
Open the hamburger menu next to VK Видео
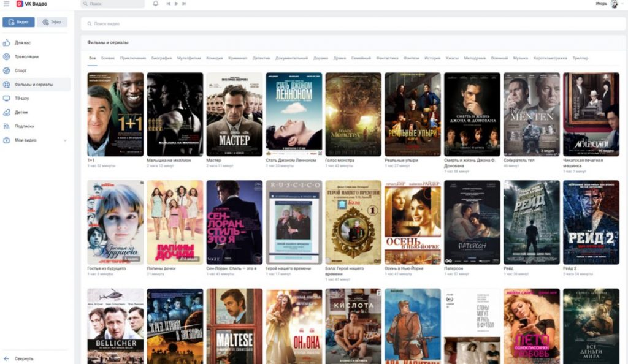tap(6, 4)
